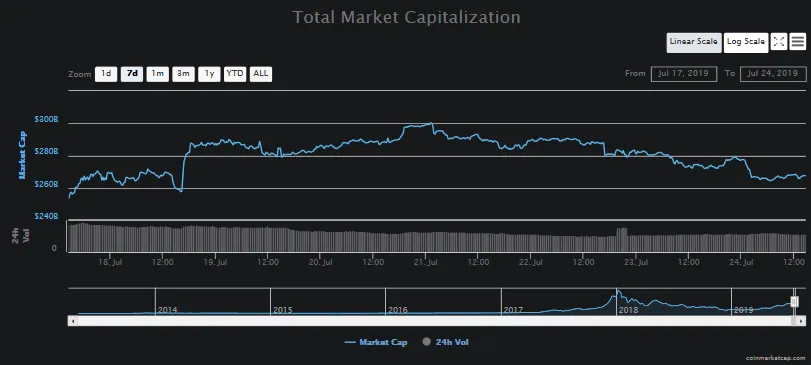Click the 2014 marker in navigator
Image resolution: width=811 pixels, height=365 pixels.
168,310
